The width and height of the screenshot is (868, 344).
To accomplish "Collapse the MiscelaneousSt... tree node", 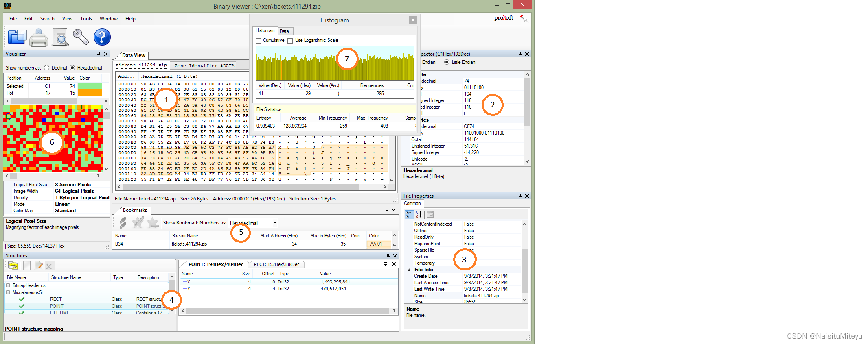I will pyautogui.click(x=8, y=292).
